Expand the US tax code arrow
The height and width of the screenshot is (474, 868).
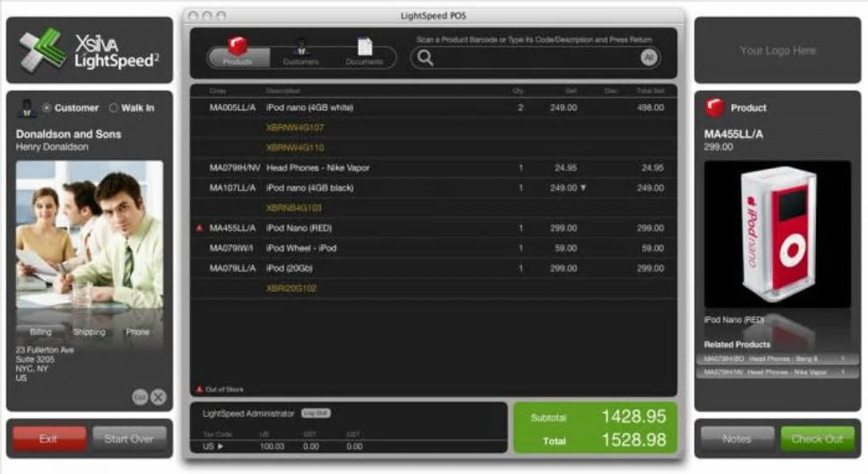[220, 446]
